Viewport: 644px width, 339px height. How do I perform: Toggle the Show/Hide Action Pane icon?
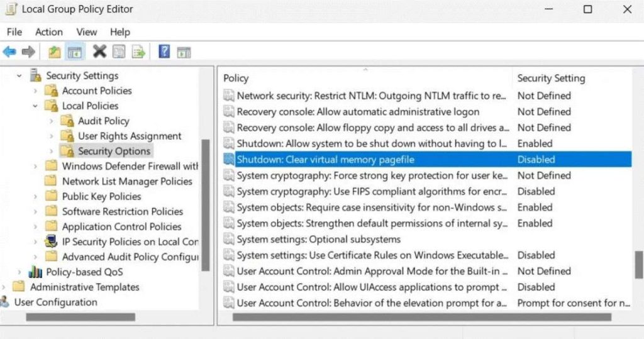click(184, 52)
